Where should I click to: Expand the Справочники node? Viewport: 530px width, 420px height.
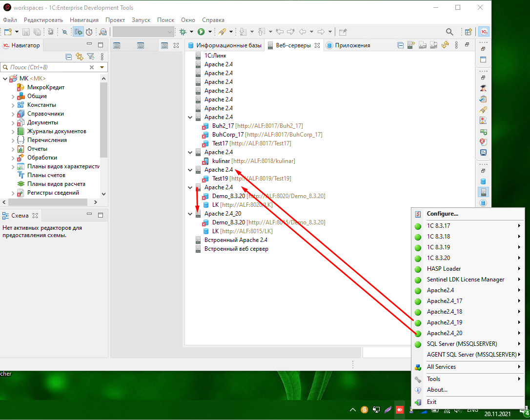[x=13, y=114]
